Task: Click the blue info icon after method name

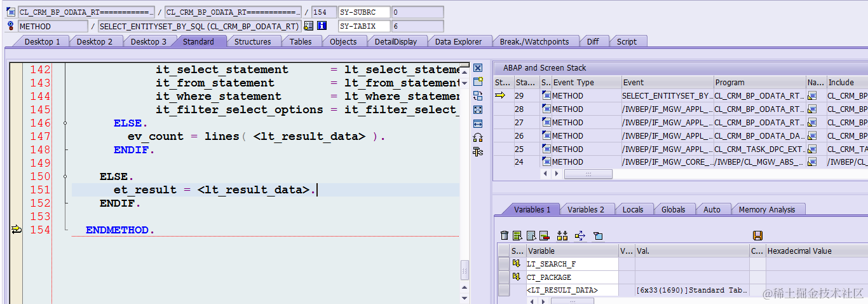Action: (x=322, y=26)
